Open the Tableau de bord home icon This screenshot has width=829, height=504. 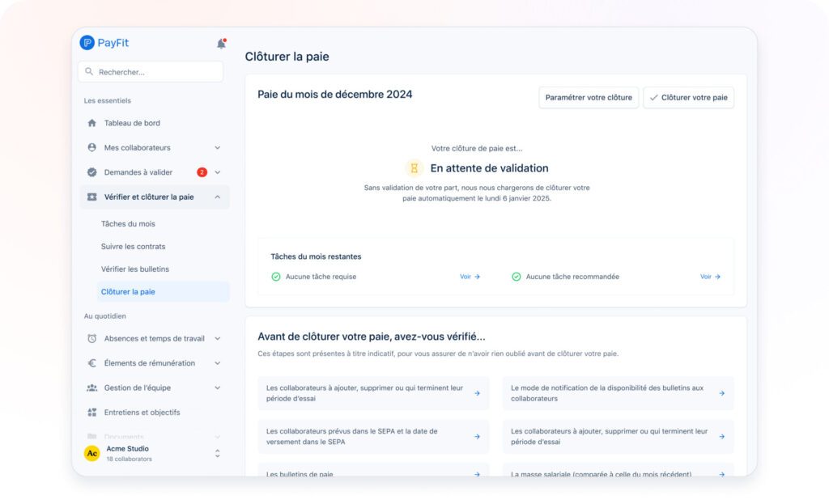pos(91,123)
